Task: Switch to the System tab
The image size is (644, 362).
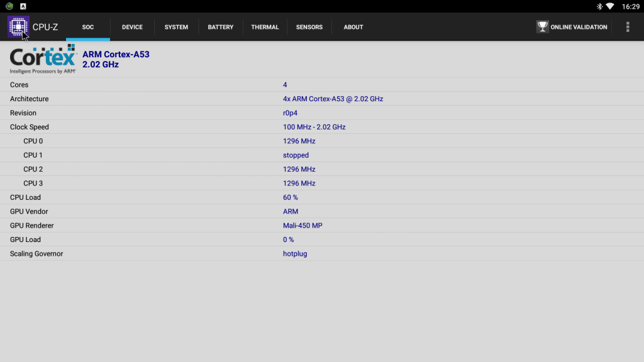Action: pos(176,27)
